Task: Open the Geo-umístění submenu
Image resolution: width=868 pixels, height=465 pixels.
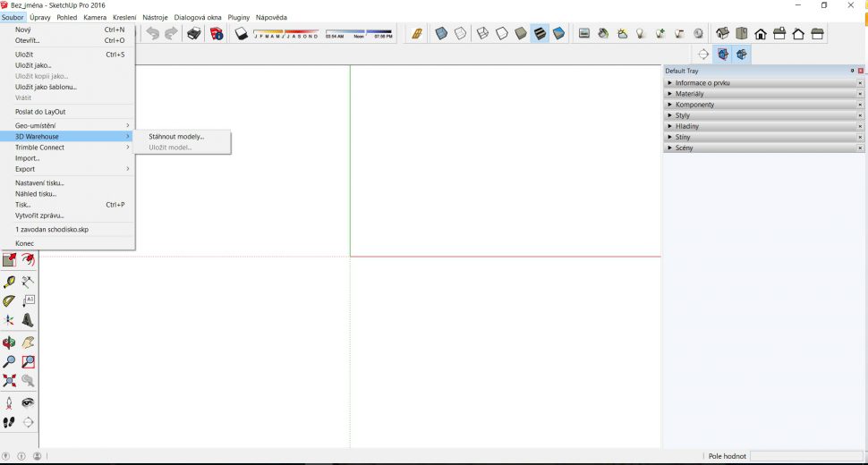Action: (x=67, y=125)
